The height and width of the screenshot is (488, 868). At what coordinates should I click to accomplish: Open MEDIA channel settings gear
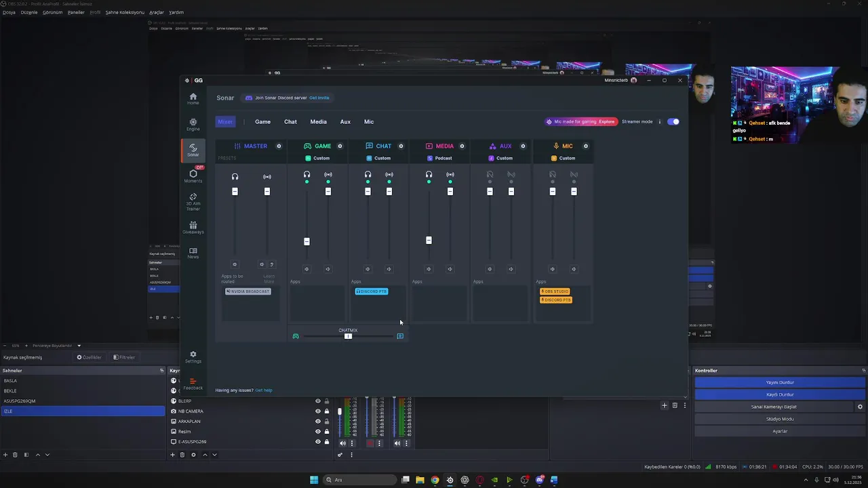click(462, 146)
